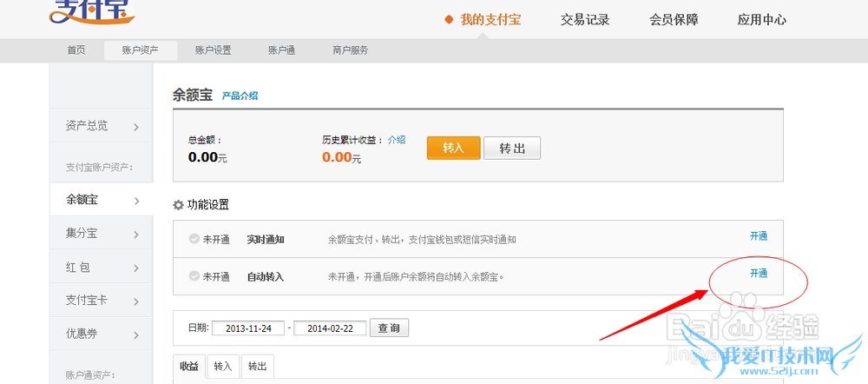868x384 pixels.
Task: Open 账户设置 in the sub-navigation
Action: click(214, 50)
